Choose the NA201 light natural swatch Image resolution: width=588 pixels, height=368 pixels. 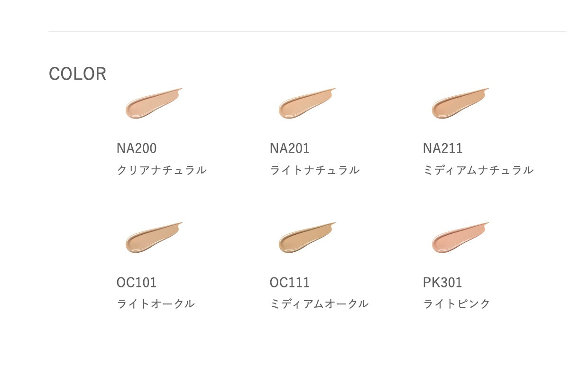[306, 104]
